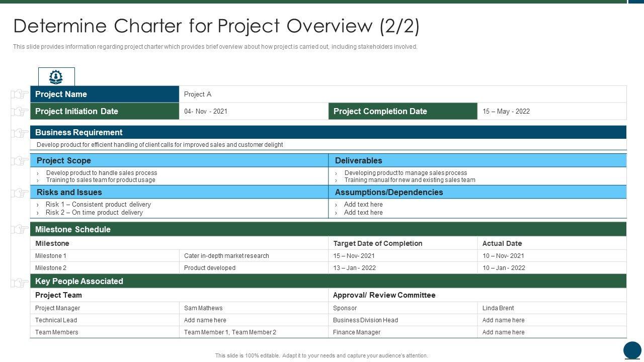The image size is (644, 362).
Task: Select the 'Assumptions/Dependencies' header
Action: click(477, 192)
